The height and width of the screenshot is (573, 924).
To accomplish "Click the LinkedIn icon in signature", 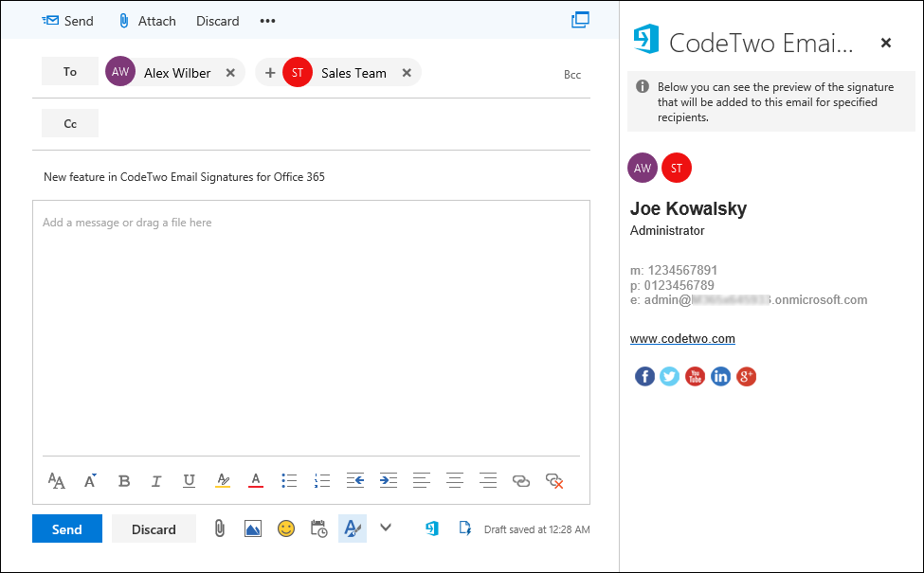I will coord(720,376).
